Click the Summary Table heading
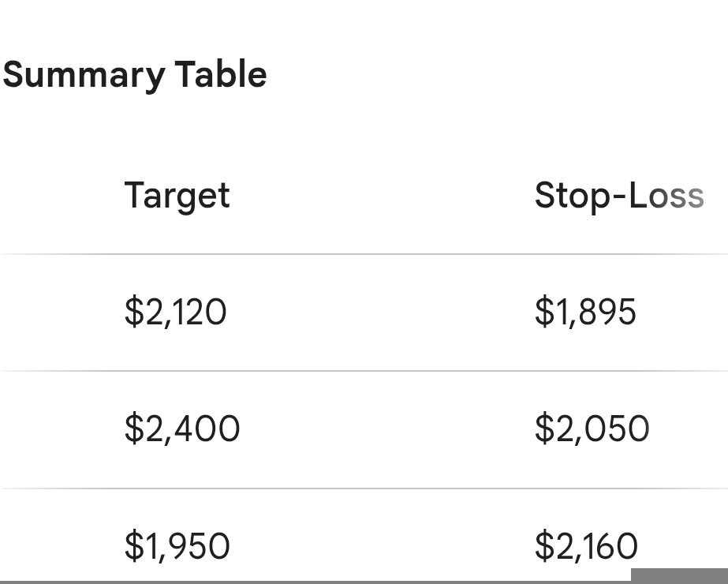The image size is (728, 584). 135,75
